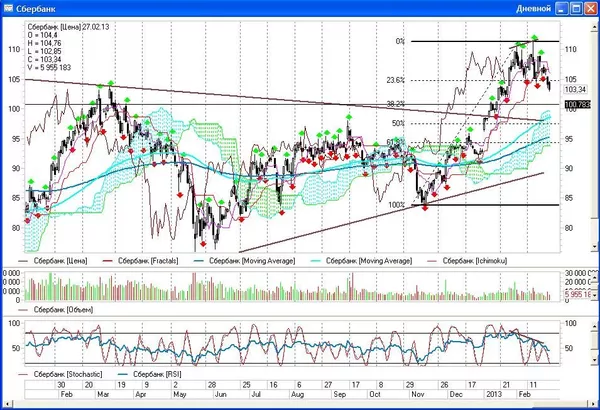Click the price chart vertical scroll down arrow
Image resolution: width=600 pixels, height=410 pixels.
595,247
